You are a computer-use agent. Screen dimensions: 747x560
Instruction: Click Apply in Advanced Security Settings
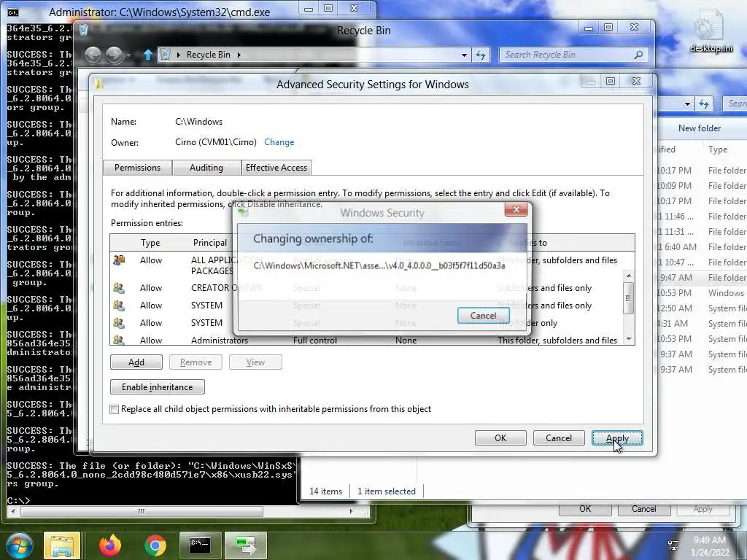617,438
